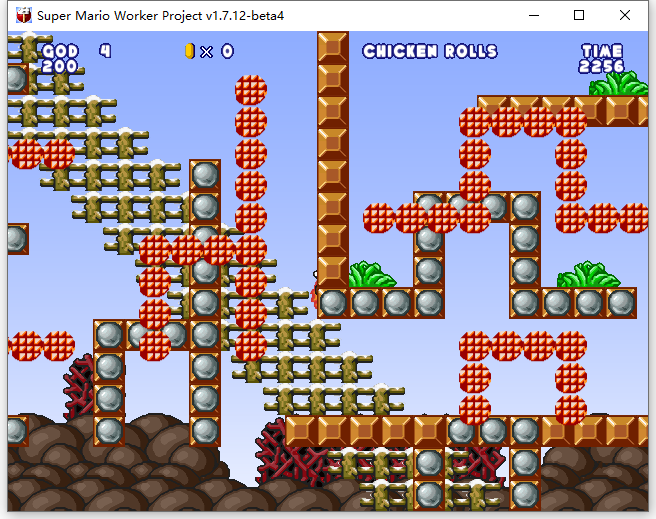Minimize the game window
This screenshot has height=519, width=656.
(x=533, y=15)
